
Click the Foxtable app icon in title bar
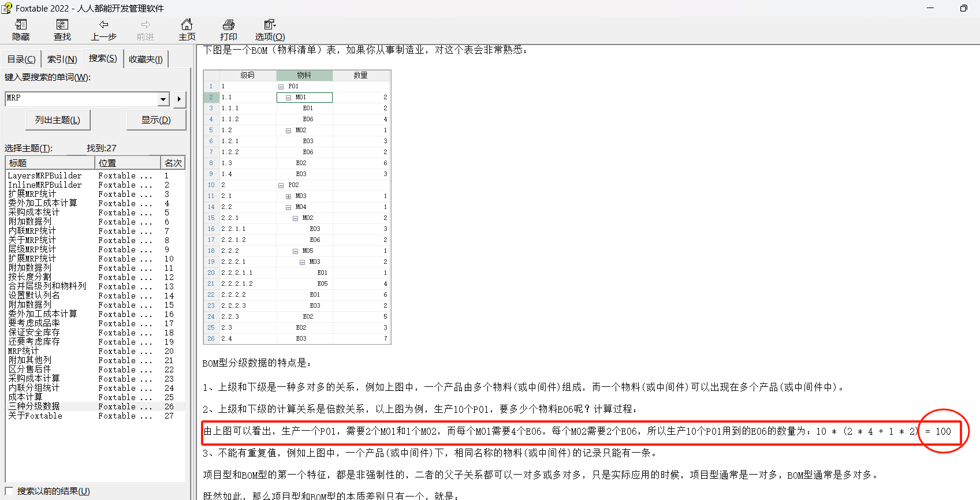click(x=6, y=8)
